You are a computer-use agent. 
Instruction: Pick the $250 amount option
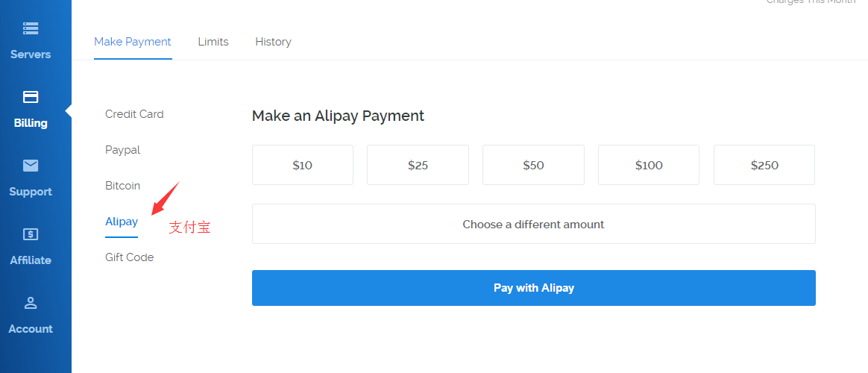coord(764,165)
